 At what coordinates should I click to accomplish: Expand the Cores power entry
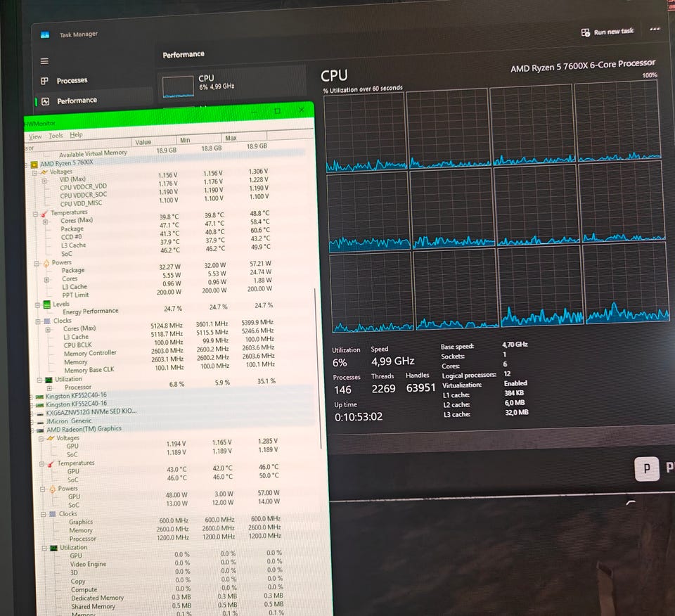[46, 280]
